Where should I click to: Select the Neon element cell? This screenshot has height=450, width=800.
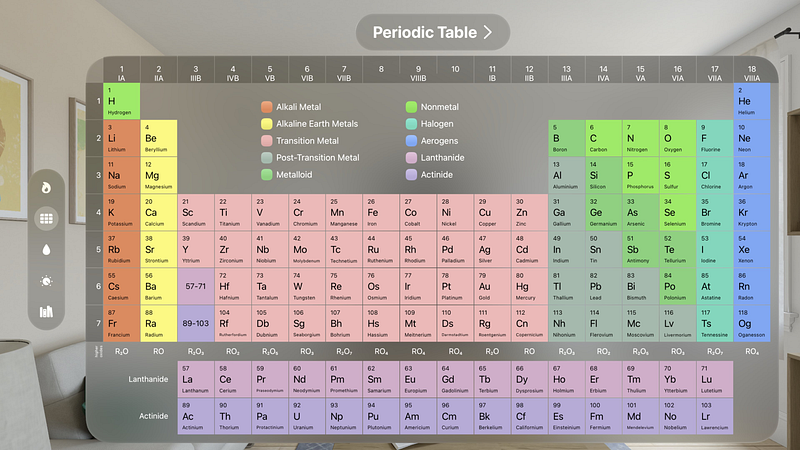pyautogui.click(x=752, y=138)
